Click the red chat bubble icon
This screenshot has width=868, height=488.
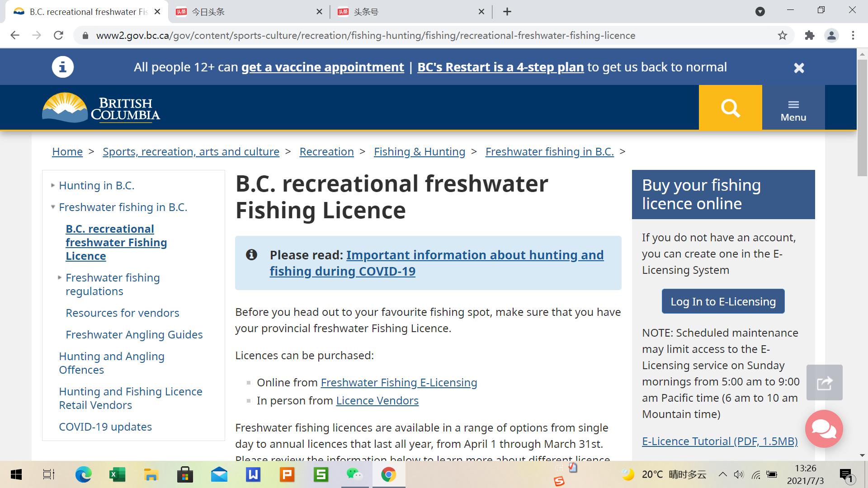coord(824,428)
